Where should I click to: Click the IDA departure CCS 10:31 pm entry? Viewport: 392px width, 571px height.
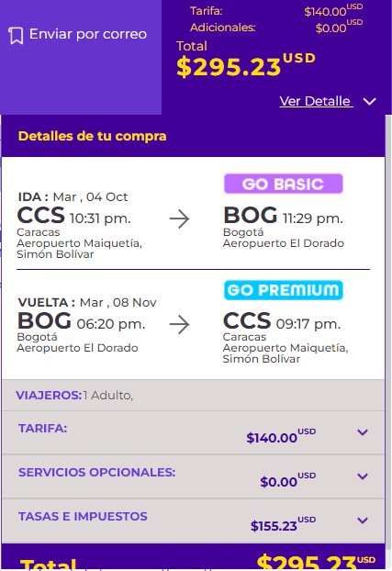[x=73, y=216]
